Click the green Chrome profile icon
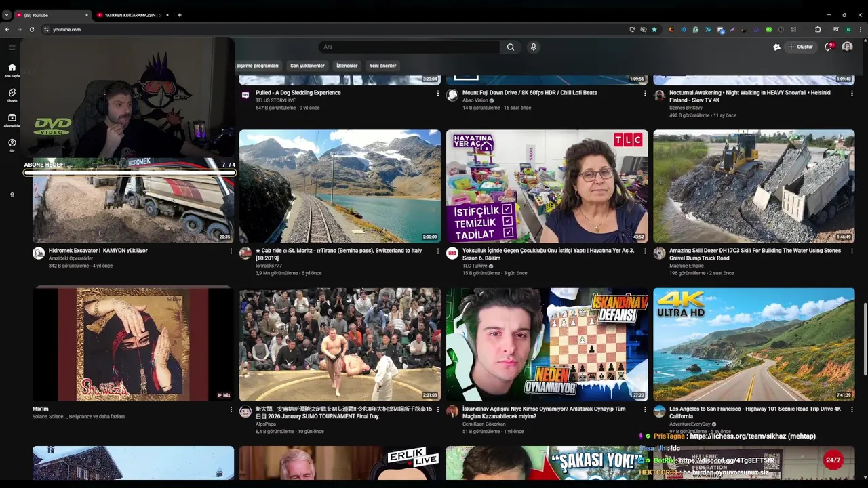 (x=848, y=29)
